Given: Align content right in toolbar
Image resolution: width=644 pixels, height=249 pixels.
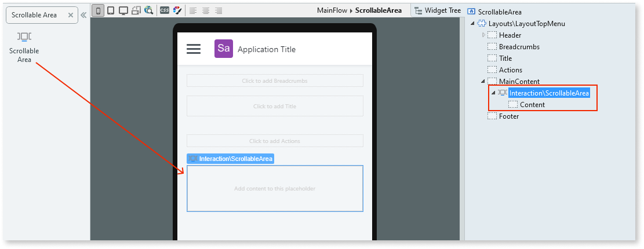Looking at the screenshot, I should click(219, 10).
